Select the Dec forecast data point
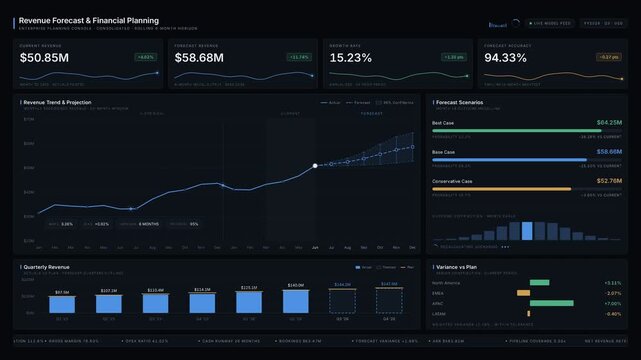 412,147
